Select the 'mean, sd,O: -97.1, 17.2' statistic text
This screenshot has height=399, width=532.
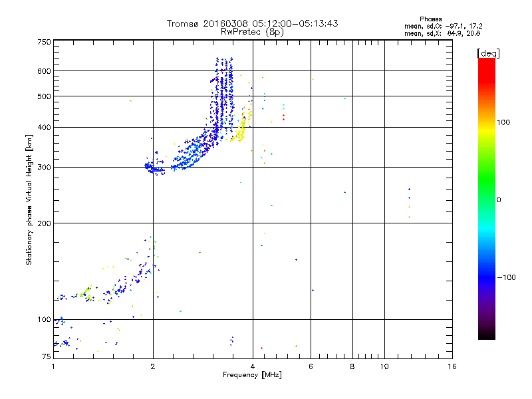pyautogui.click(x=443, y=26)
